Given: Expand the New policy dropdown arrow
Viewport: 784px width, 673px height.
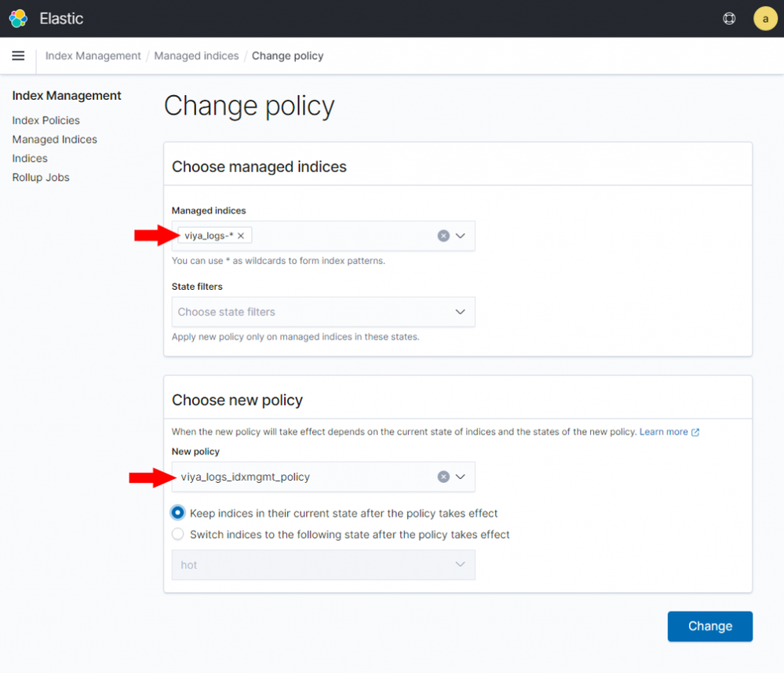Looking at the screenshot, I should (461, 477).
